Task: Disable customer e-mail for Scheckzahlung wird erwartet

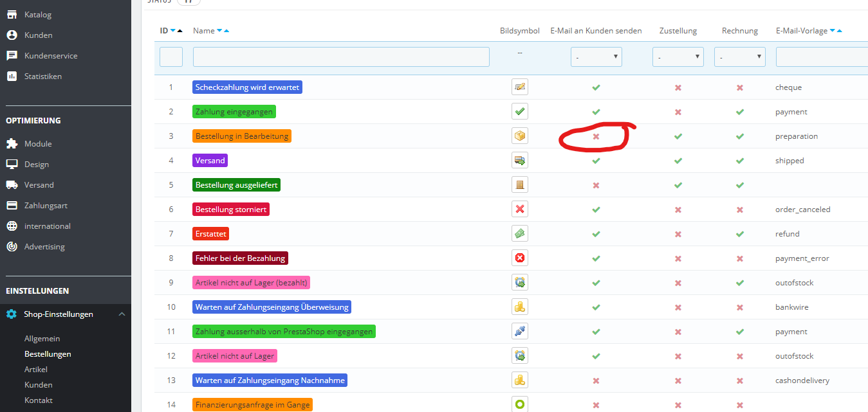Action: click(596, 87)
